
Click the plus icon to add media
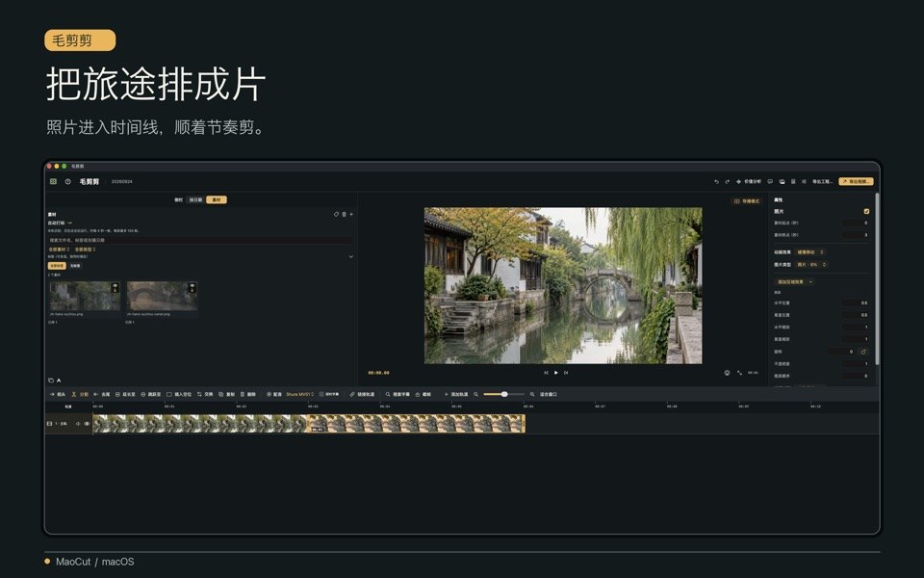tap(351, 214)
